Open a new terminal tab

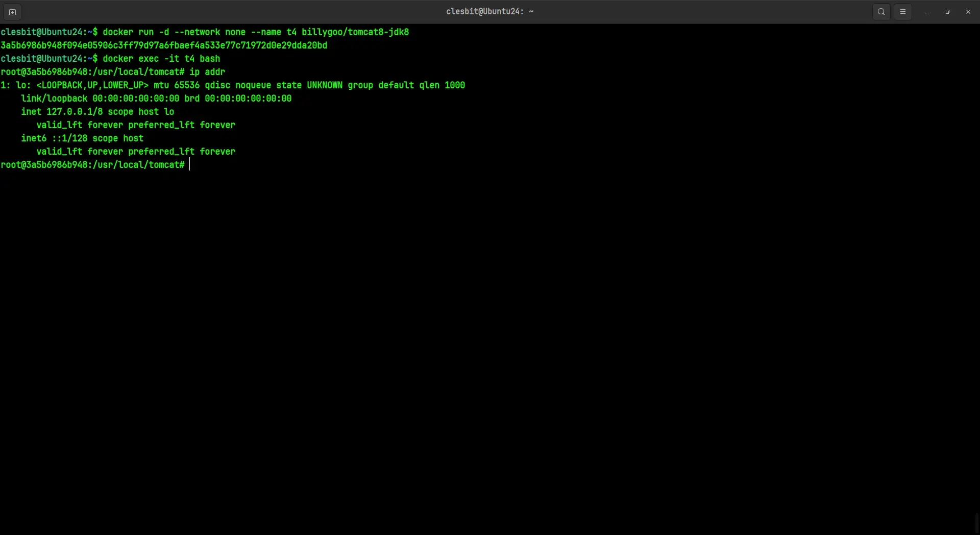[12, 12]
